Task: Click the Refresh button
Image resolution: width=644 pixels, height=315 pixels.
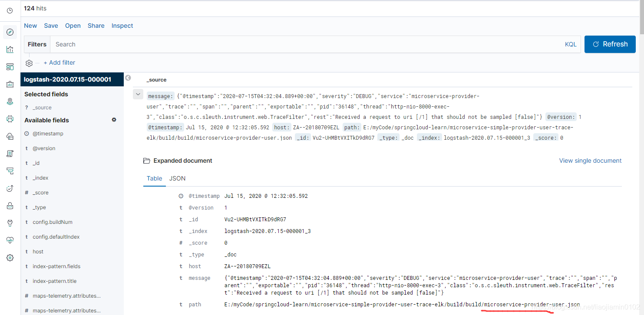Action: (610, 44)
